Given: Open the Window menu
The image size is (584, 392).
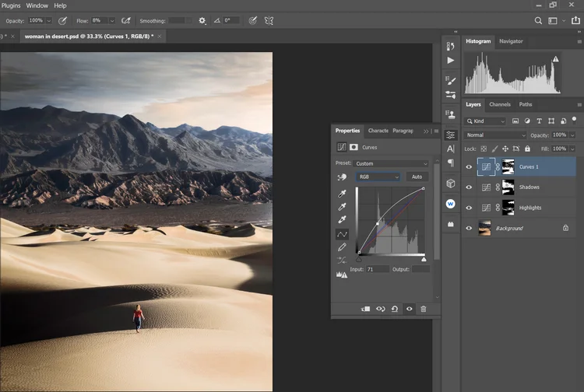Looking at the screenshot, I should click(37, 5).
